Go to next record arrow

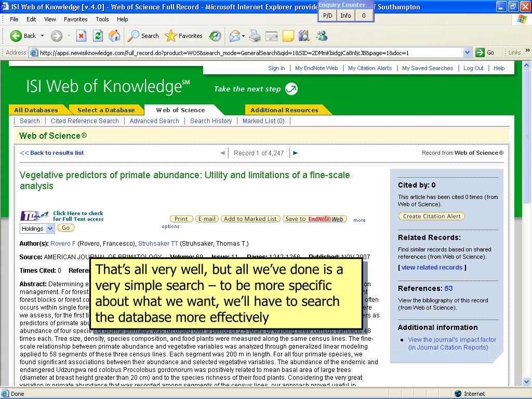point(296,153)
